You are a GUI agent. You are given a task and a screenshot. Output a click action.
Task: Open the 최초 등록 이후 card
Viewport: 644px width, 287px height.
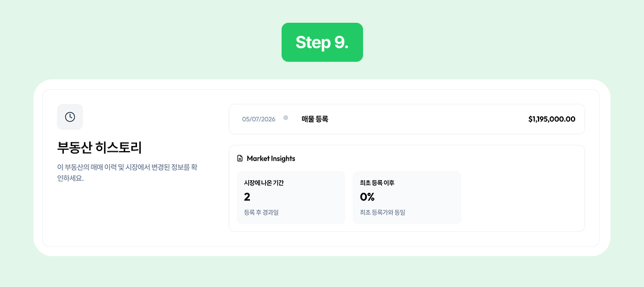pos(407,198)
